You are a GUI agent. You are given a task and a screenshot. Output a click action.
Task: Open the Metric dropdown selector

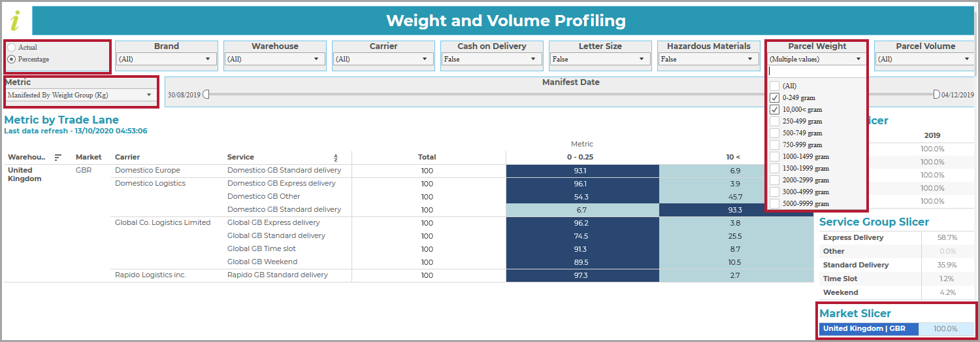(80, 95)
